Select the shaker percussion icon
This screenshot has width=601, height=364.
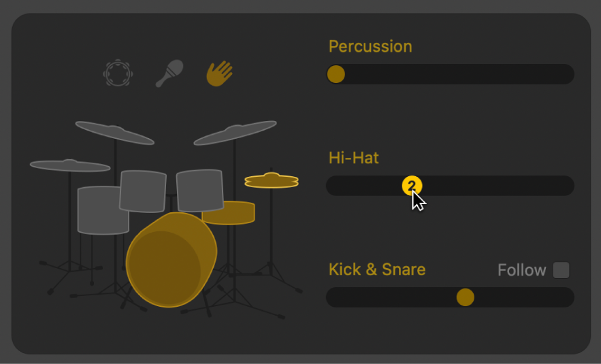(x=169, y=73)
